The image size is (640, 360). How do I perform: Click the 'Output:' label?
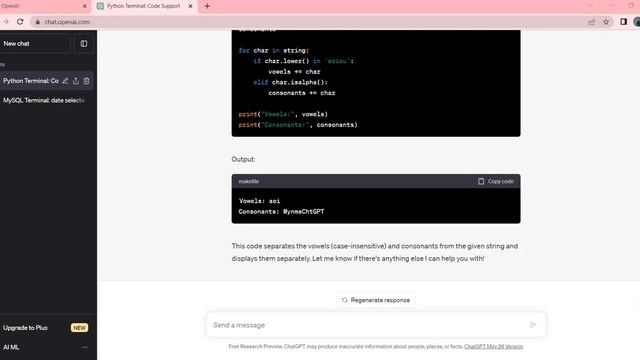click(243, 159)
